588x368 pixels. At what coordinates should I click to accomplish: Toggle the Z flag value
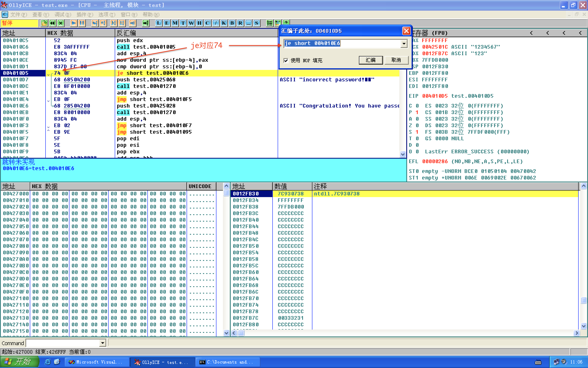tap(417, 125)
